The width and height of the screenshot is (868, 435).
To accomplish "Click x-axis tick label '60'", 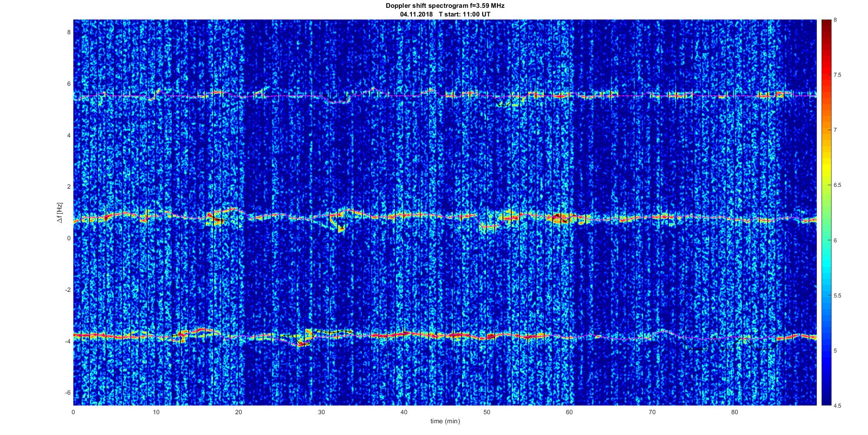I will click(x=569, y=412).
